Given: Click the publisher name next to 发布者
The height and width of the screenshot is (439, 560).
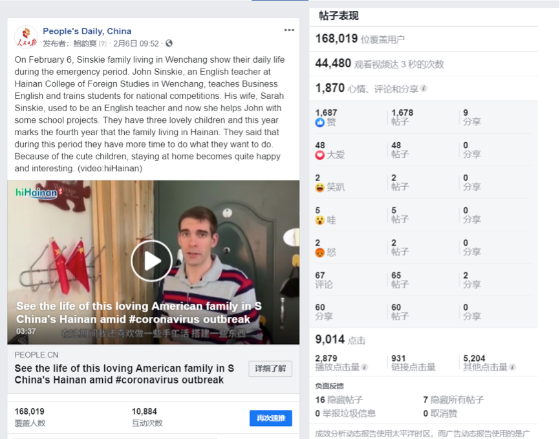Looking at the screenshot, I should [x=85, y=44].
